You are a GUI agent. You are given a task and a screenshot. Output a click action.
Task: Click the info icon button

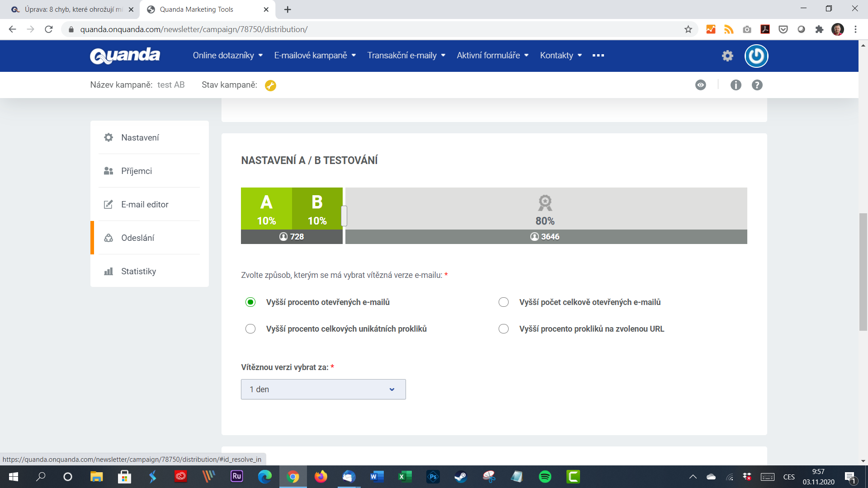[736, 84]
